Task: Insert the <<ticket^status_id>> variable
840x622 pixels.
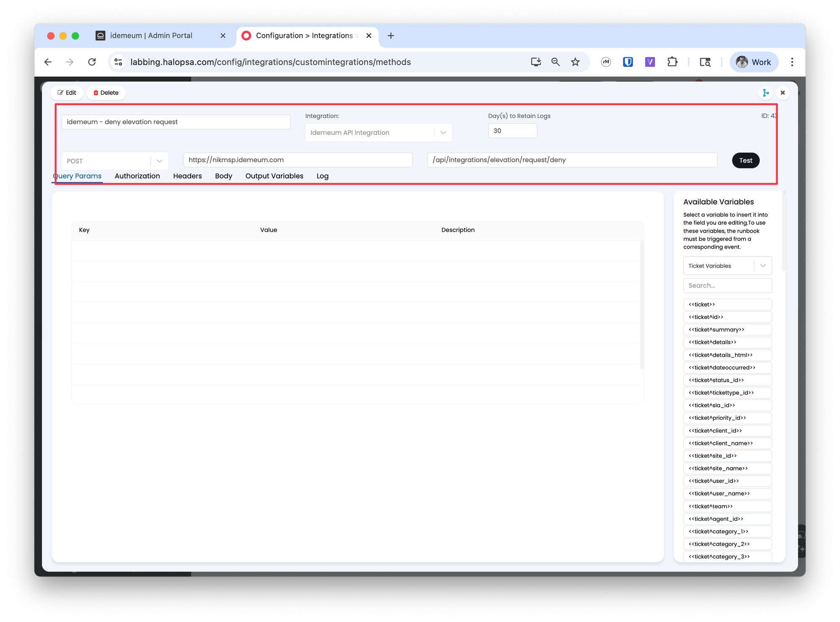Action: 727,380
